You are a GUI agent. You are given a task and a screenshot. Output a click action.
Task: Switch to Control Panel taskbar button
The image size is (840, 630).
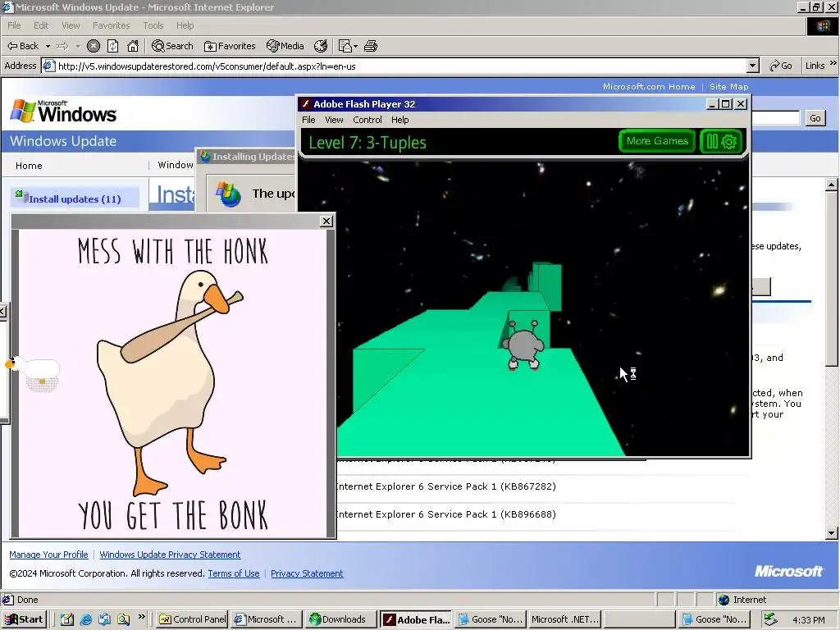(x=193, y=619)
